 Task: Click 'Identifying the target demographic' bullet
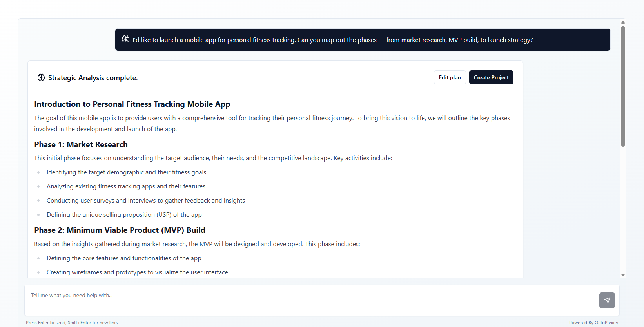(x=126, y=172)
